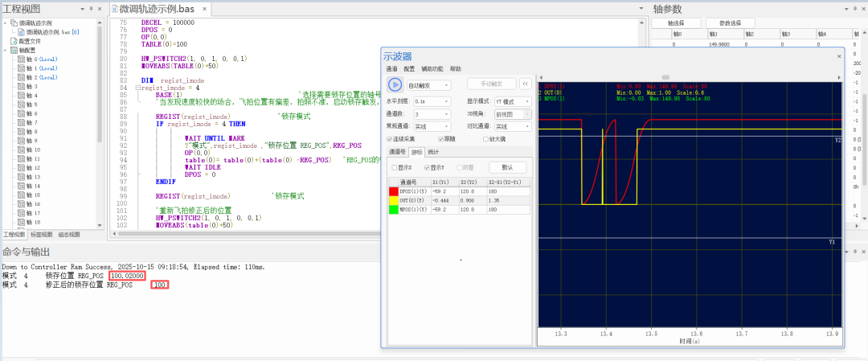Click the yellow OUT(0) color swatch
Image resolution: width=868 pixels, height=361 pixels.
[394, 200]
